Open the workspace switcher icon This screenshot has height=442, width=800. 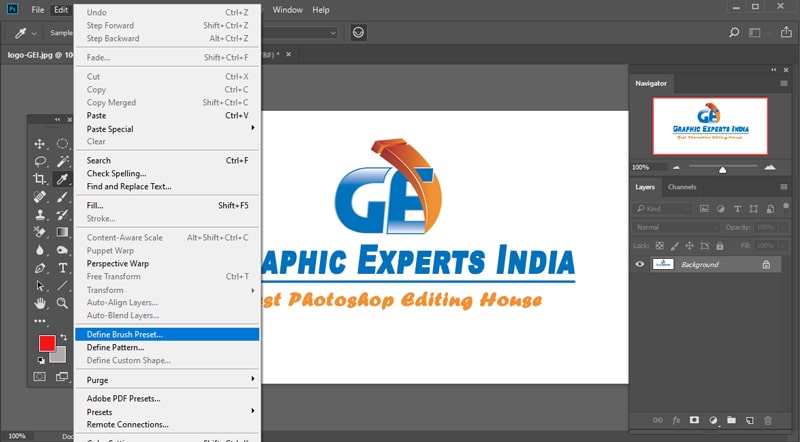755,33
